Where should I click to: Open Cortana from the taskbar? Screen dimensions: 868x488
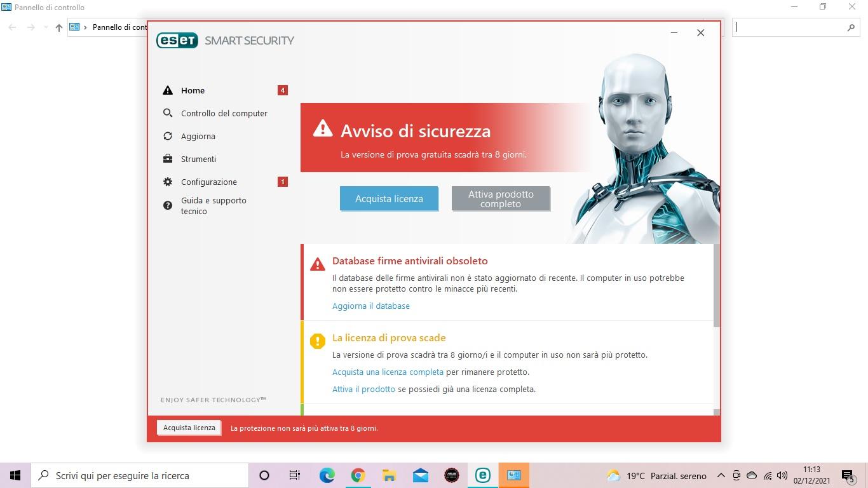[x=264, y=475]
